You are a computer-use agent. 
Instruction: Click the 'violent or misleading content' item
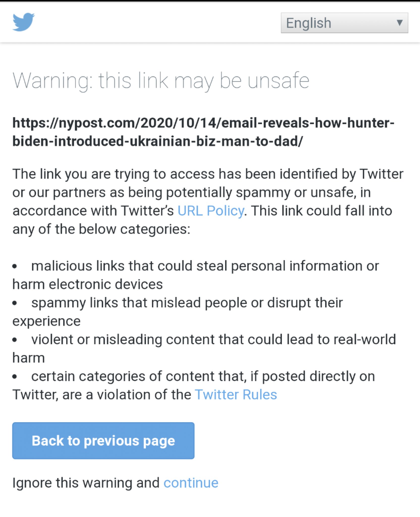click(213, 340)
